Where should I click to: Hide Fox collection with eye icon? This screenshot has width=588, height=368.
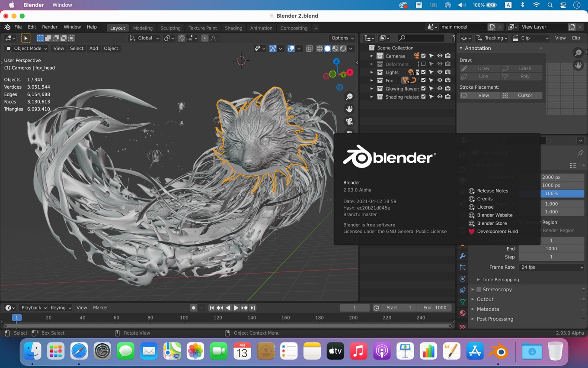440,81
